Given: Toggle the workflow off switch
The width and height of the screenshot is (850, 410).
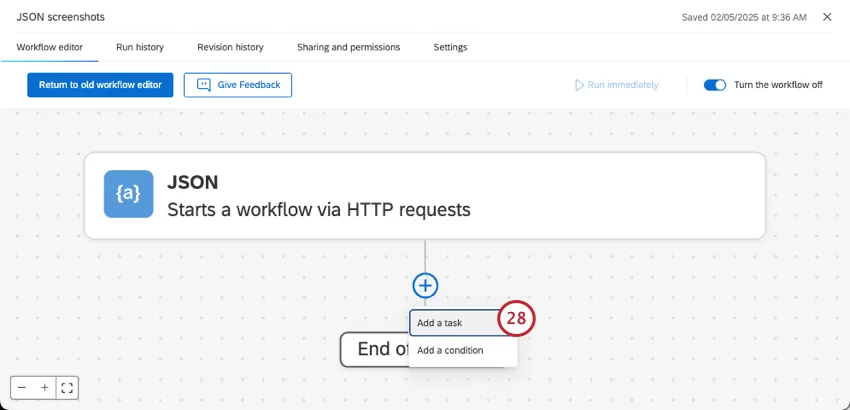Looking at the screenshot, I should (714, 85).
